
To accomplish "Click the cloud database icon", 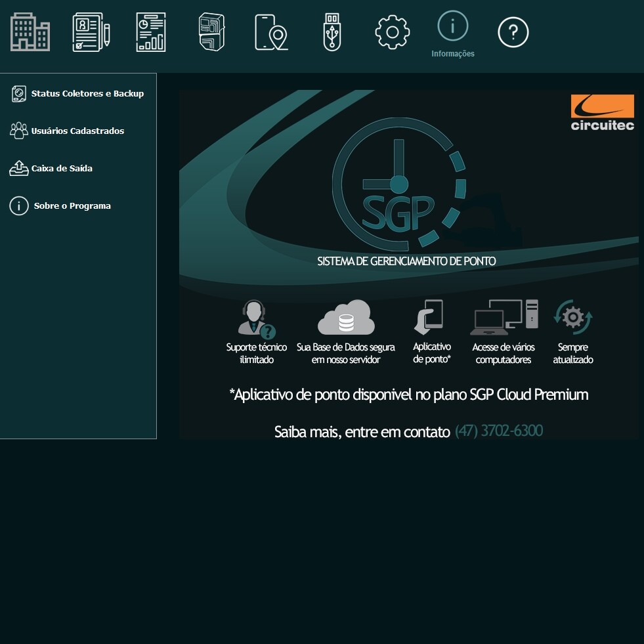I will [x=346, y=317].
